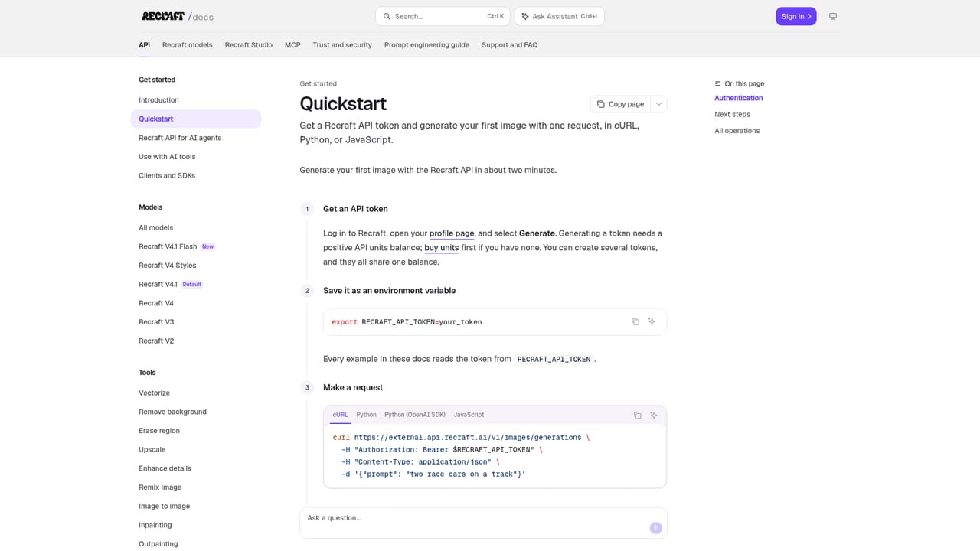Jump to Authentication section on this page

point(739,98)
